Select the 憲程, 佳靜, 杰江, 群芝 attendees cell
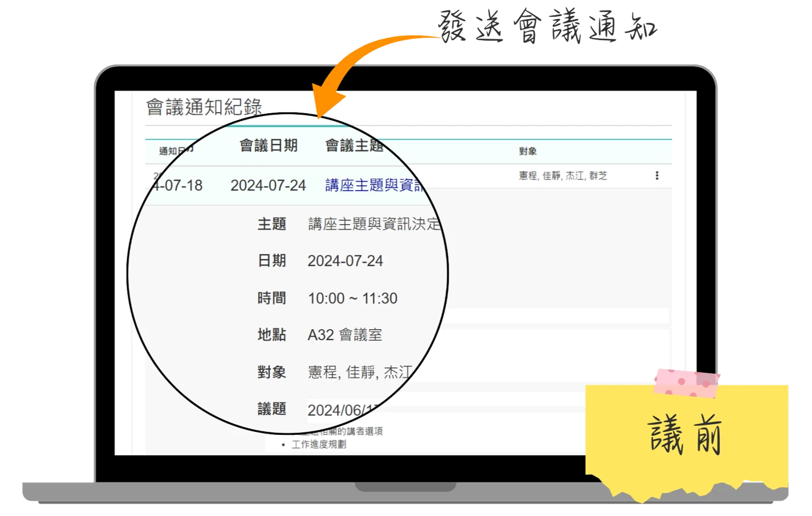Viewport: 812px width, 516px height. point(563,176)
